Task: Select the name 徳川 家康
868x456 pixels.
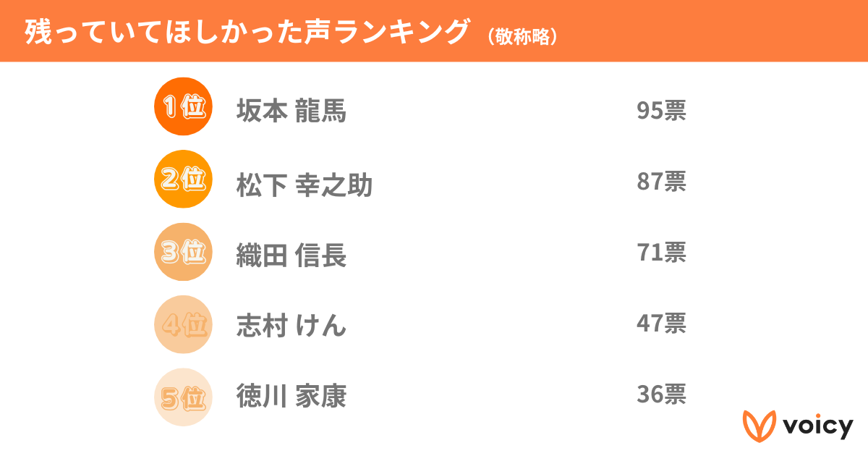Action: click(x=292, y=396)
